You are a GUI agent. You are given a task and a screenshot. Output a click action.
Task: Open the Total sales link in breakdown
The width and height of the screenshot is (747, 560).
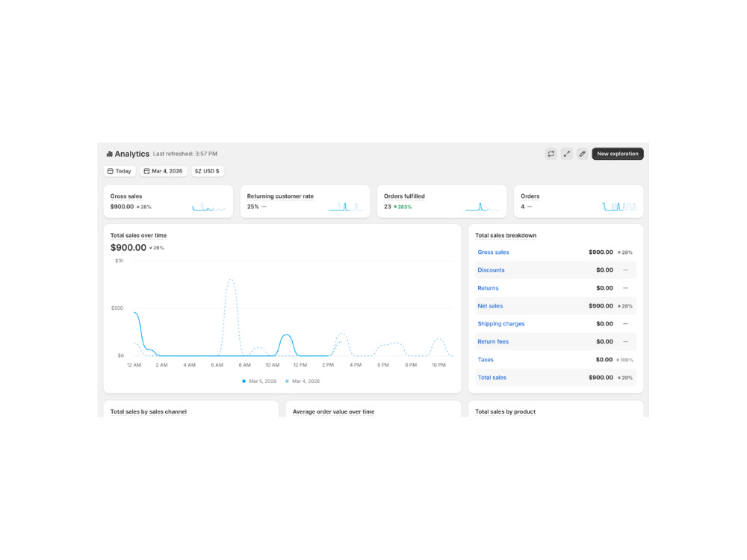click(x=492, y=378)
